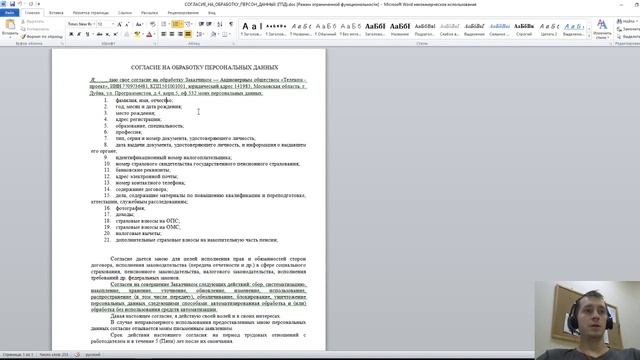Sort the selected text alphabetically
The image size is (640, 360).
click(x=220, y=24)
